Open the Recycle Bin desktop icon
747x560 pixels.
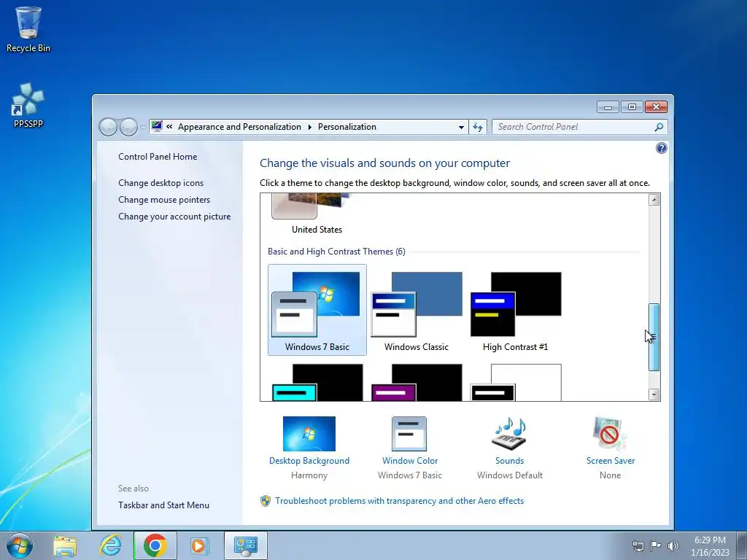coord(28,29)
